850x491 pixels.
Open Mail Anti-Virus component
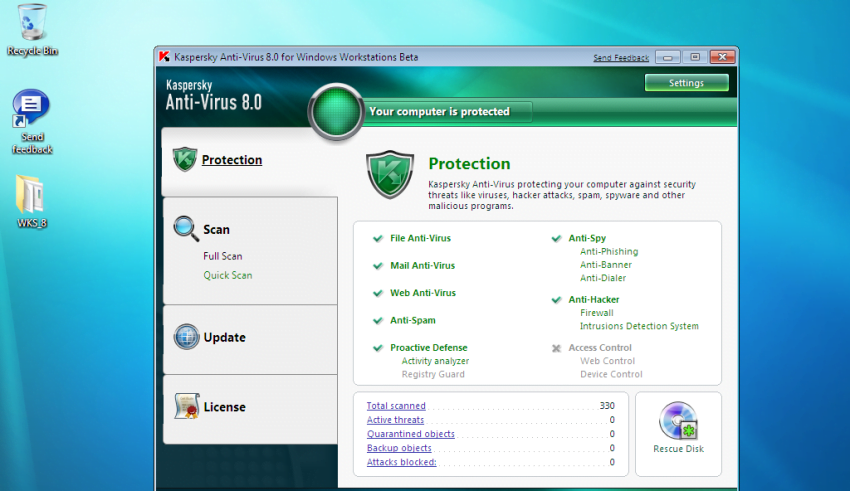422,266
